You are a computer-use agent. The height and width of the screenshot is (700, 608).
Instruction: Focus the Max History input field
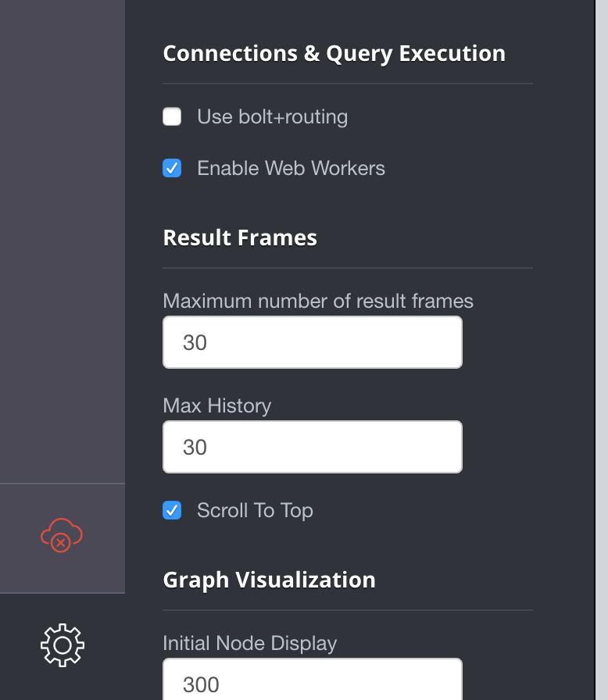coord(313,447)
